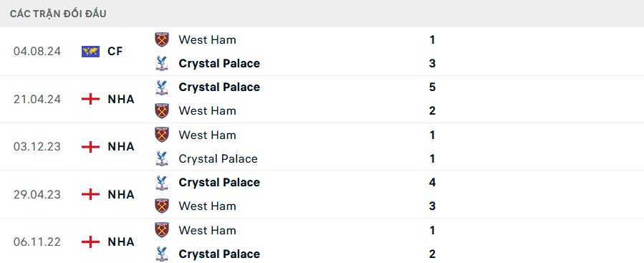This screenshot has width=644, height=263.
Task: Click England flag beside 06.11.22 match
Action: (90, 242)
